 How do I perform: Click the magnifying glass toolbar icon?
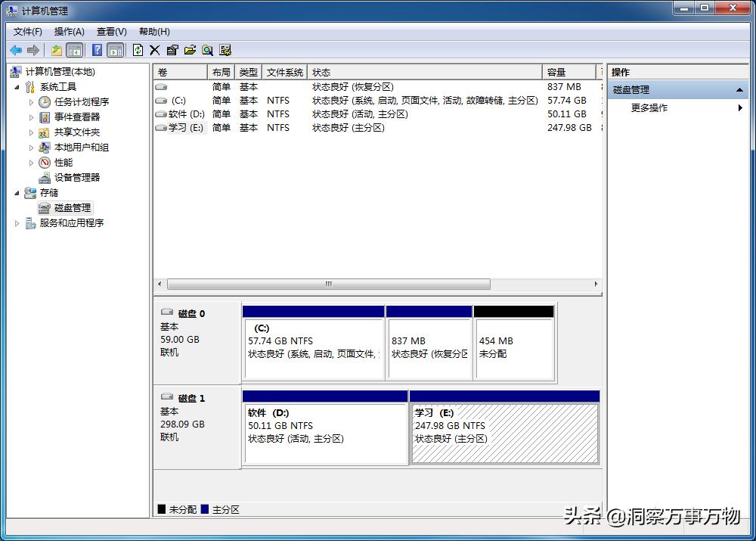click(x=208, y=50)
